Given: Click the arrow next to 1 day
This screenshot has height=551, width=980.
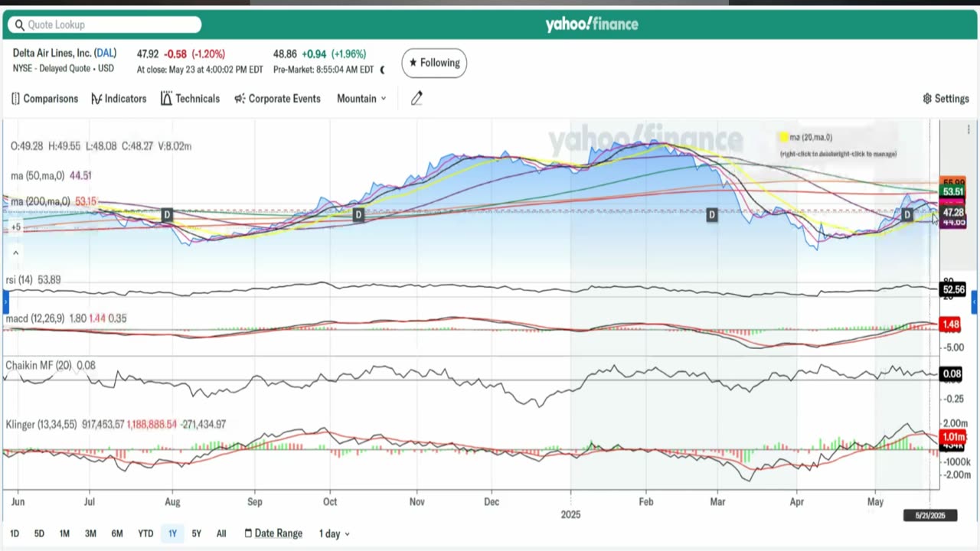Looking at the screenshot, I should [347, 534].
